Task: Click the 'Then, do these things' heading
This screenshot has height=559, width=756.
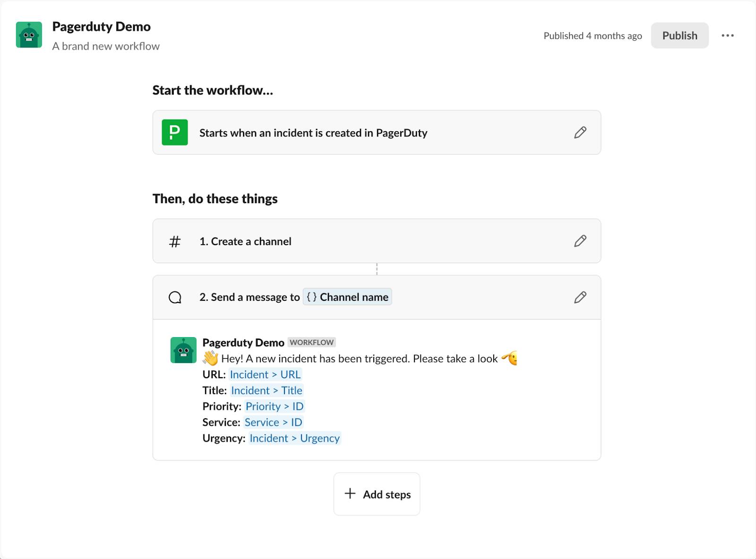Action: point(215,199)
